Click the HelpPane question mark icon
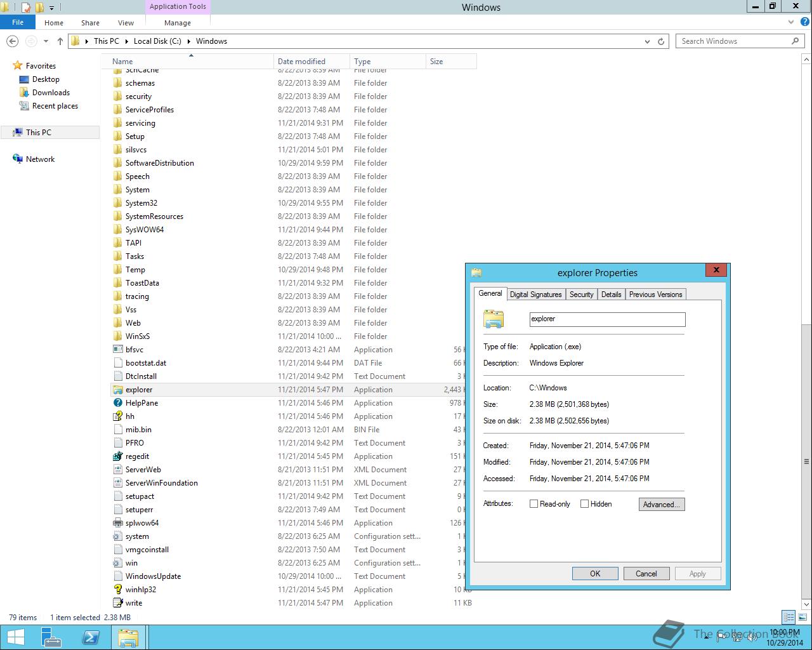812x650 pixels. 117,403
